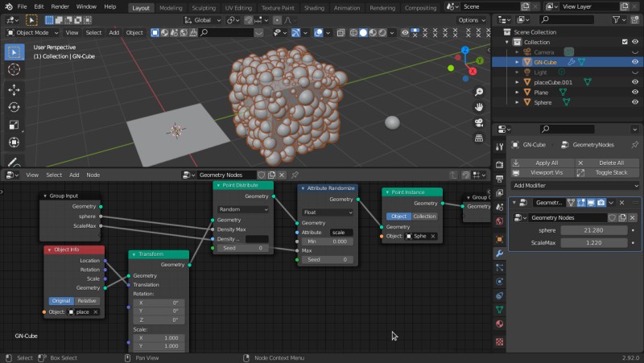The image size is (644, 363).
Task: Click Attribute name field showing scale
Action: coord(341,233)
